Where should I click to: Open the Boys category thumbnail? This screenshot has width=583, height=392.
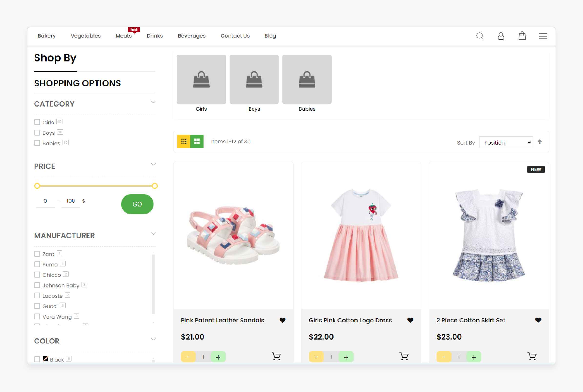(254, 79)
